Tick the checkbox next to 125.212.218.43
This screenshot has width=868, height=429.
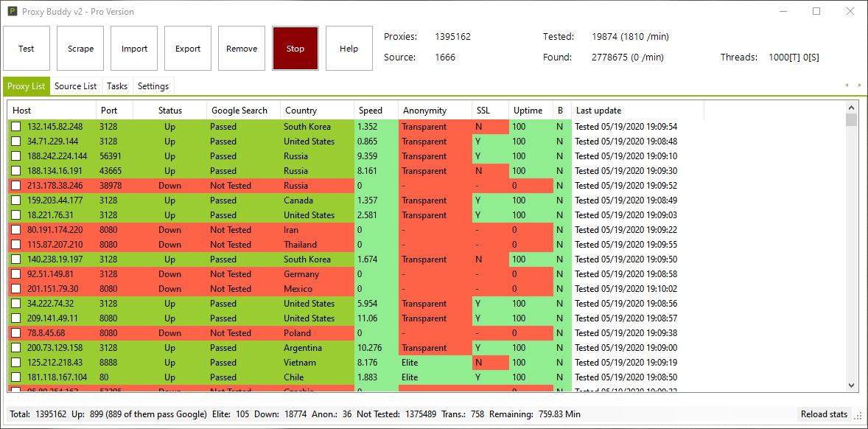click(x=16, y=363)
